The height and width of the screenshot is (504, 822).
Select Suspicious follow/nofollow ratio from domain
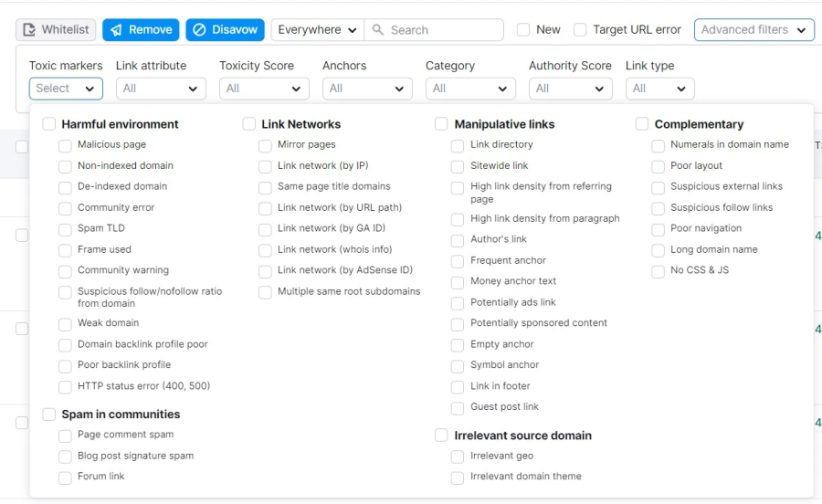tap(65, 292)
